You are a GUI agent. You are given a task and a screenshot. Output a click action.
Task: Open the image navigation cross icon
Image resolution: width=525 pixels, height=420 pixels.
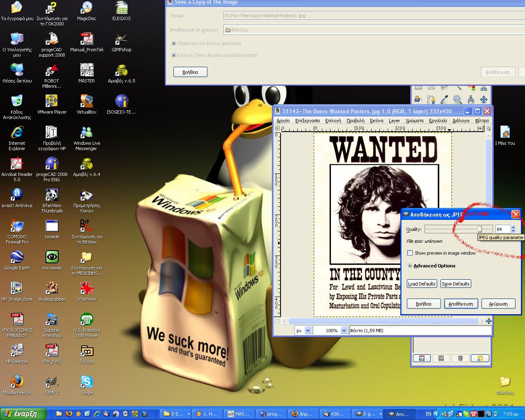click(488, 321)
